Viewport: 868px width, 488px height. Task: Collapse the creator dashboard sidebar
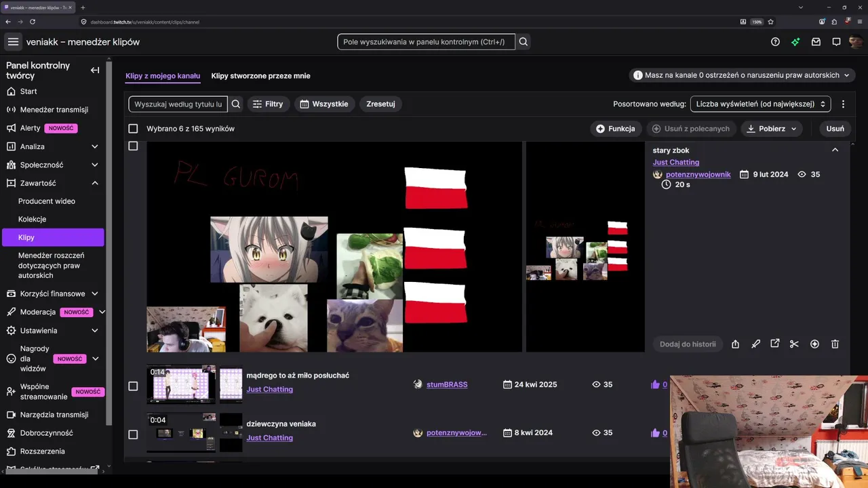click(95, 70)
